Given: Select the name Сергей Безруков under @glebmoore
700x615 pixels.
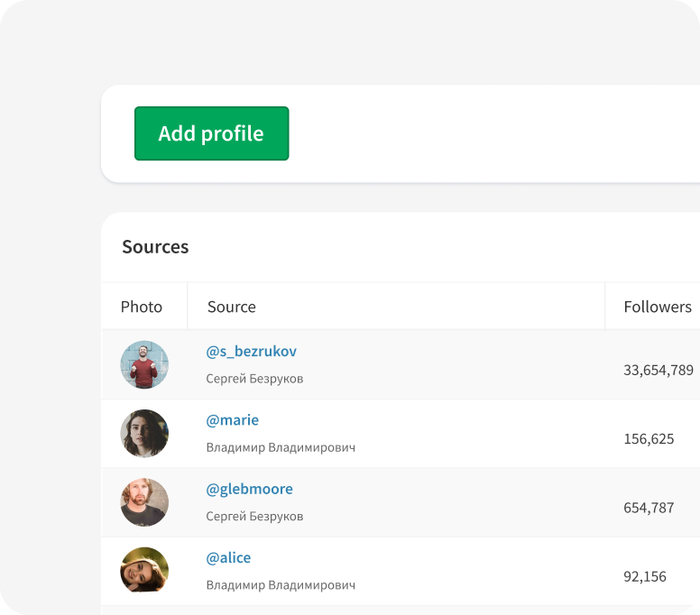Looking at the screenshot, I should click(255, 517).
